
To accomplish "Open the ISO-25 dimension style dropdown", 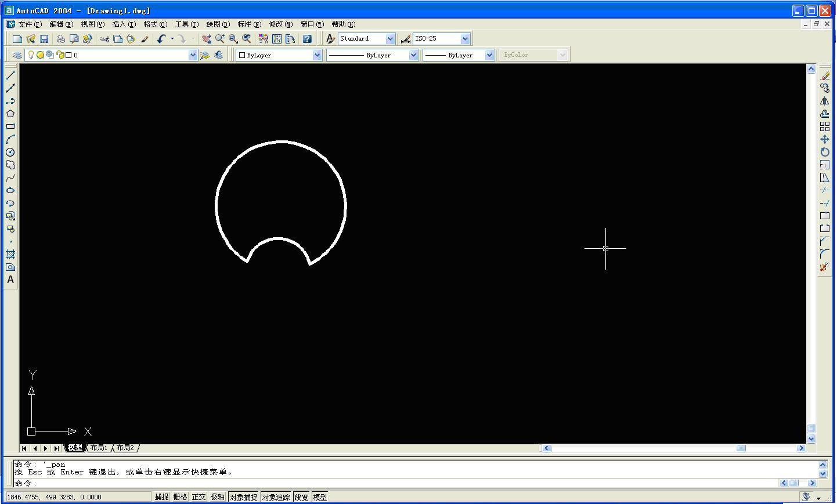I will pyautogui.click(x=465, y=39).
